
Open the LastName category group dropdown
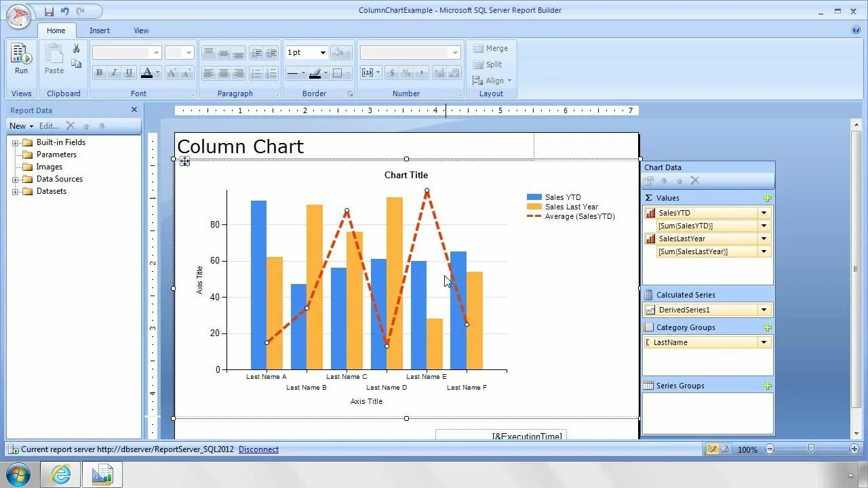click(x=764, y=342)
